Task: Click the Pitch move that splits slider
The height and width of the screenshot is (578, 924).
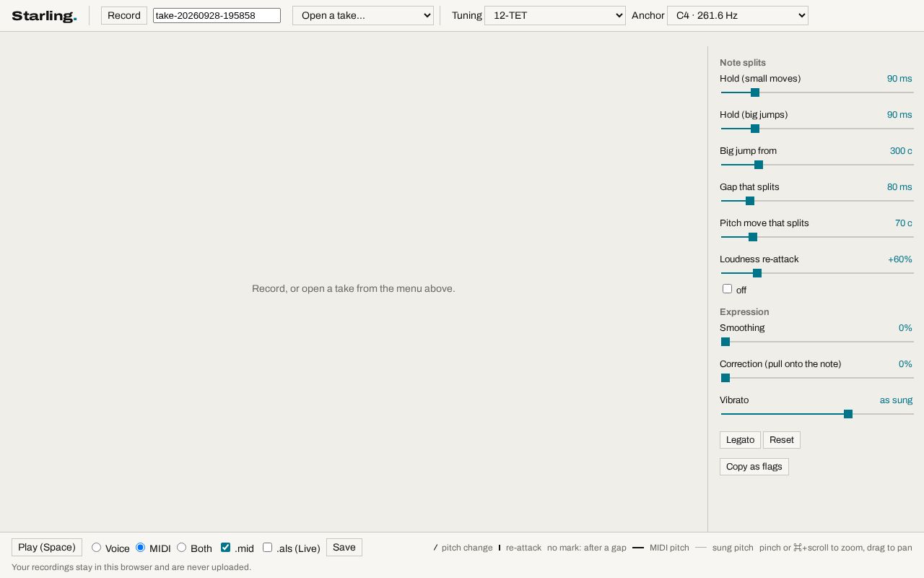Action: tap(817, 237)
